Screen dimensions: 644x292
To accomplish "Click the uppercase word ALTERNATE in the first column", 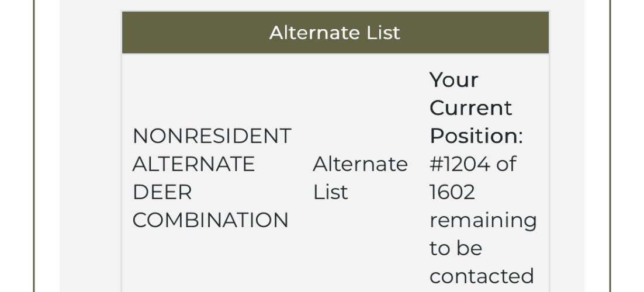I will pyautogui.click(x=193, y=164).
